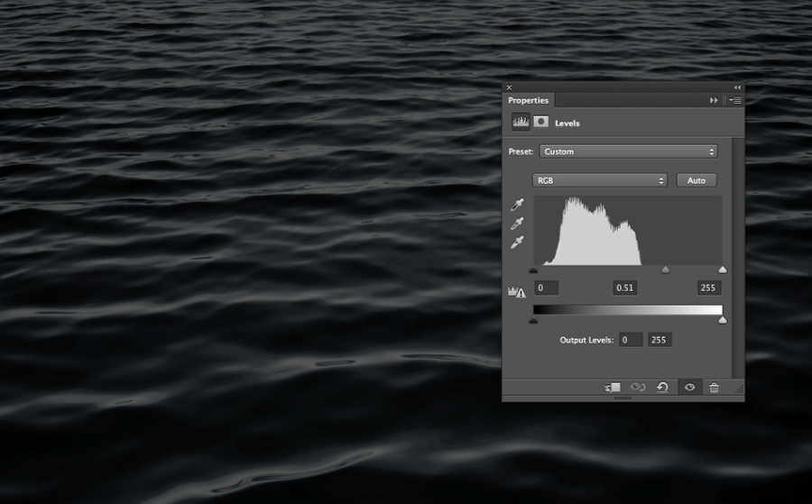Click the histogram recalculate warning icon
The width and height of the screenshot is (812, 504).
(518, 291)
